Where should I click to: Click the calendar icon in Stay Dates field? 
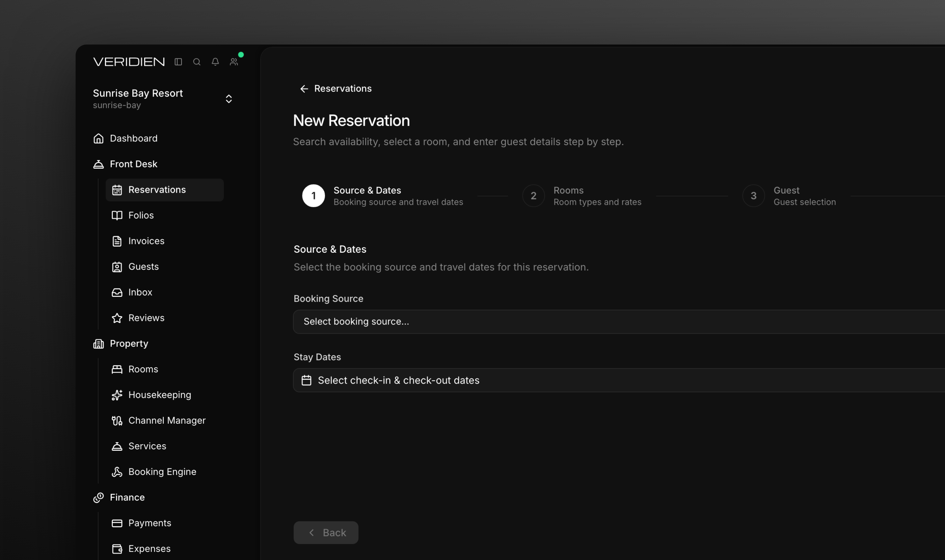pos(306,381)
